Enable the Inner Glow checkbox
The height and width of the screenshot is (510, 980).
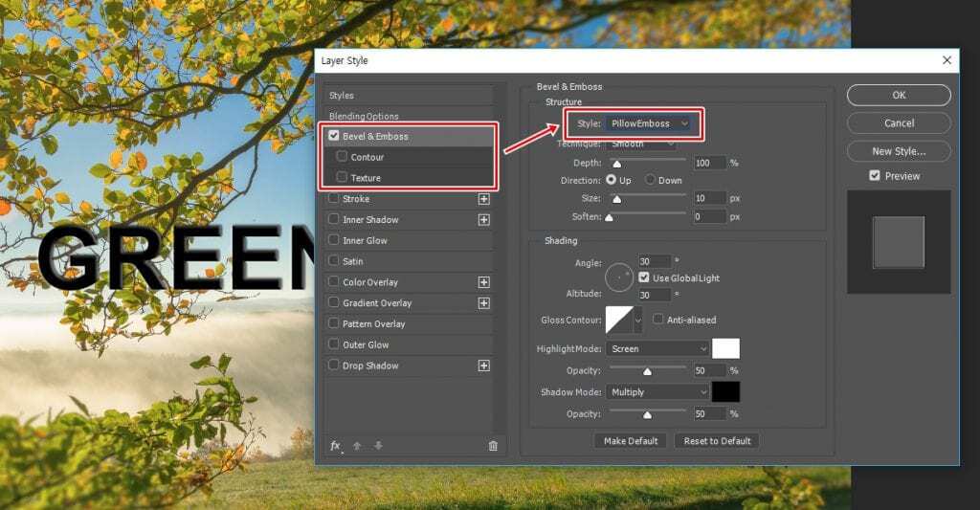click(334, 240)
